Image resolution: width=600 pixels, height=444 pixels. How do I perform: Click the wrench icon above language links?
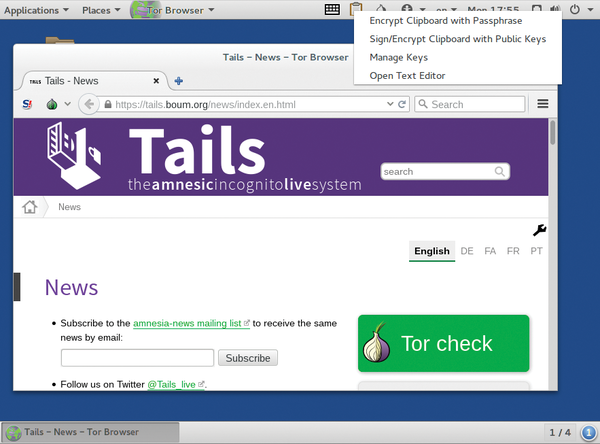540,230
